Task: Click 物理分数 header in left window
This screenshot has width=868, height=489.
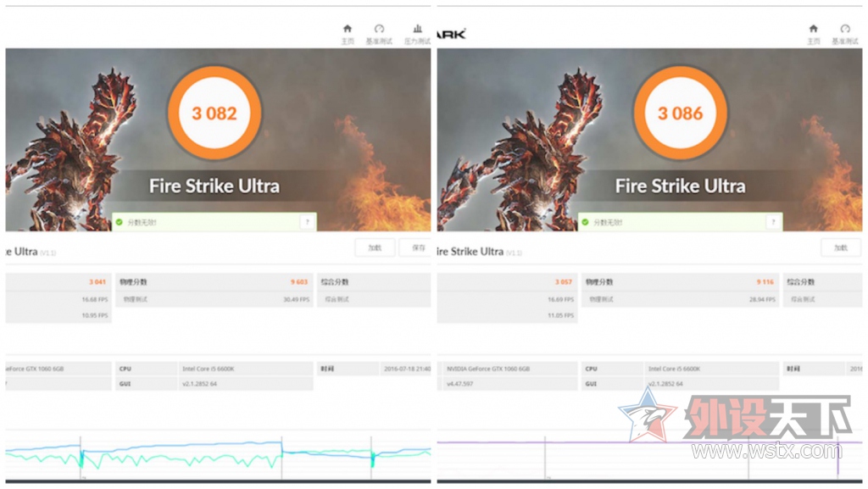Action: pos(133,282)
